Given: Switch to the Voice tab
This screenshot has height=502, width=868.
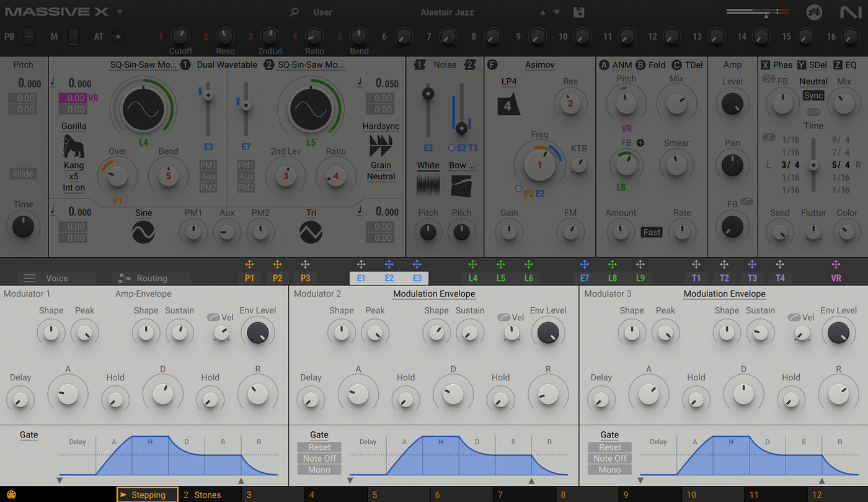Looking at the screenshot, I should tap(56, 278).
